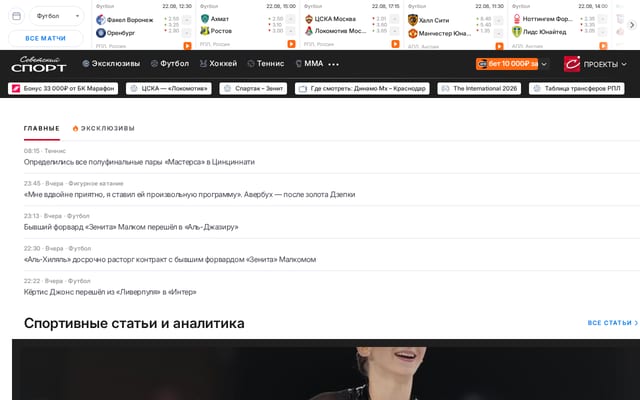Click the Оренбург team logo

101,33
